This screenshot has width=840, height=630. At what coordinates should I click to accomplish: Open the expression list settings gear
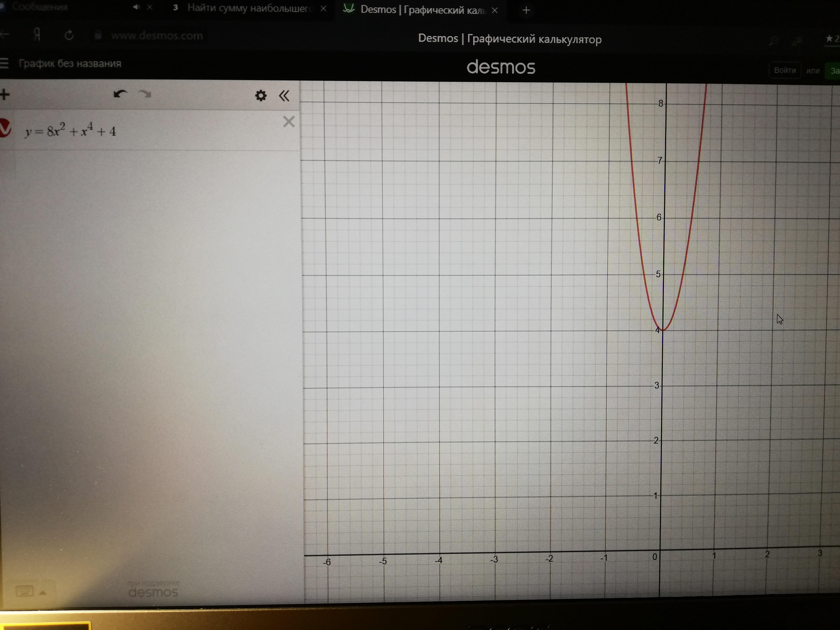[260, 96]
